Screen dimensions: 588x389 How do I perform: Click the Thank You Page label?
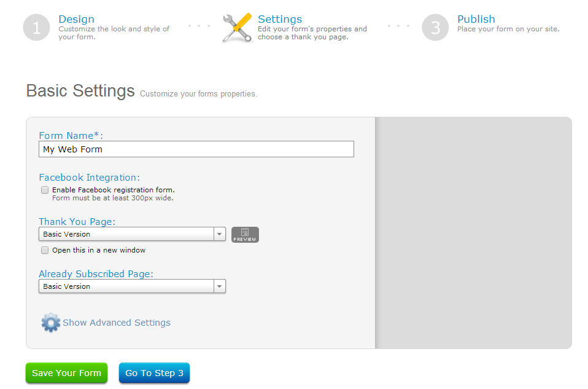77,222
